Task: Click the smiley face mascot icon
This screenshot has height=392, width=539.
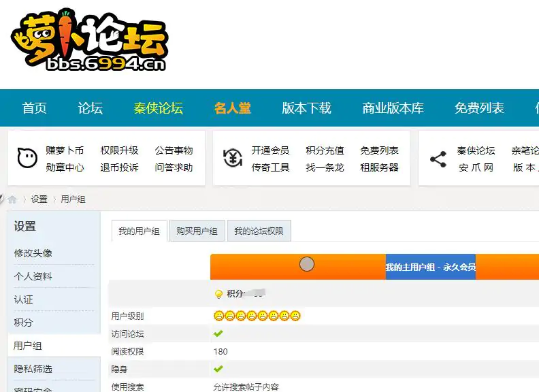Action: (x=27, y=158)
